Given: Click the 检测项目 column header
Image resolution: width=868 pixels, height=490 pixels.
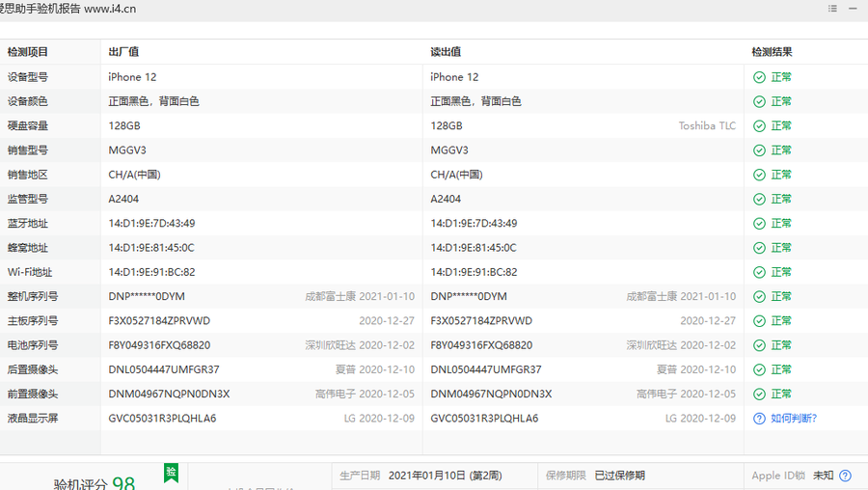Looking at the screenshot, I should [x=28, y=52].
